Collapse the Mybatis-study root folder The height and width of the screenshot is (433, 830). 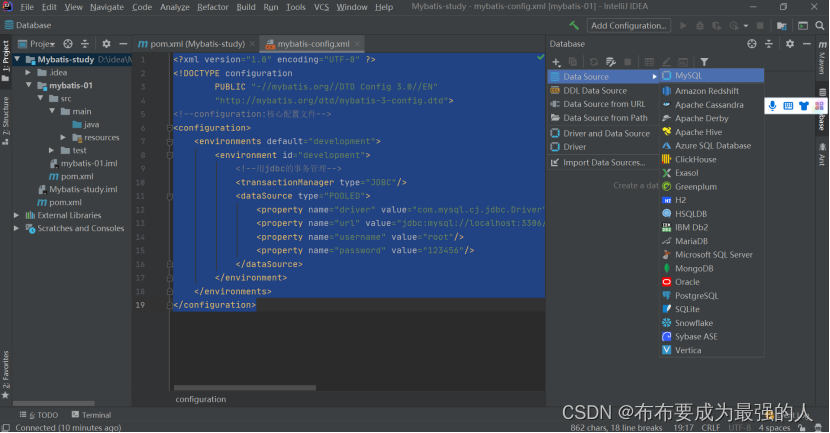coord(17,59)
